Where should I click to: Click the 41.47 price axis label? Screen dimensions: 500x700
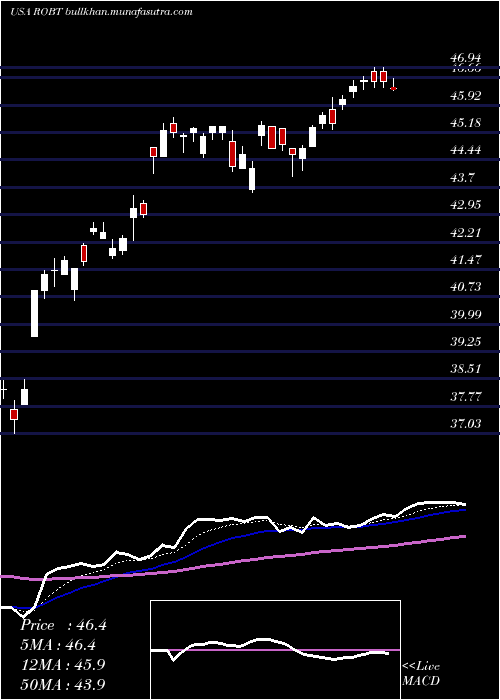click(466, 260)
